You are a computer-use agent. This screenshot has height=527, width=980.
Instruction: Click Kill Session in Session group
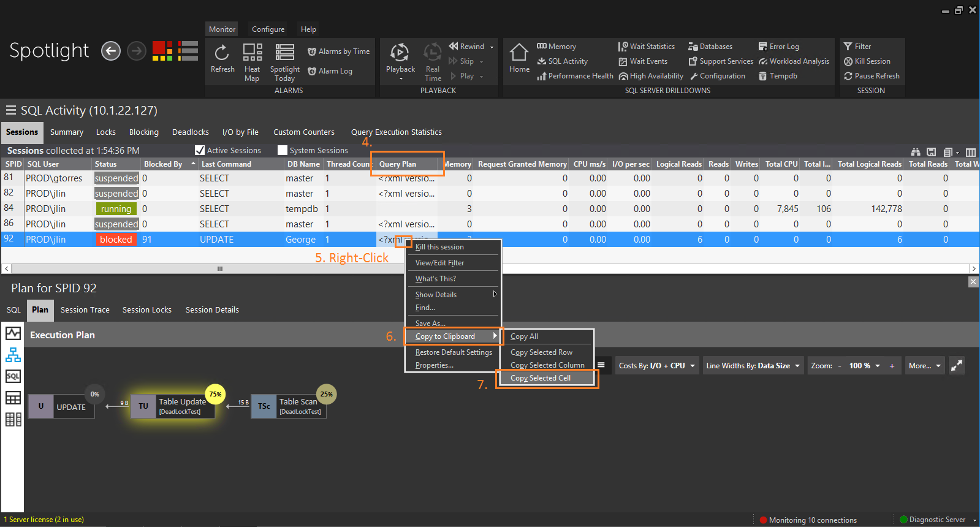[867, 61]
